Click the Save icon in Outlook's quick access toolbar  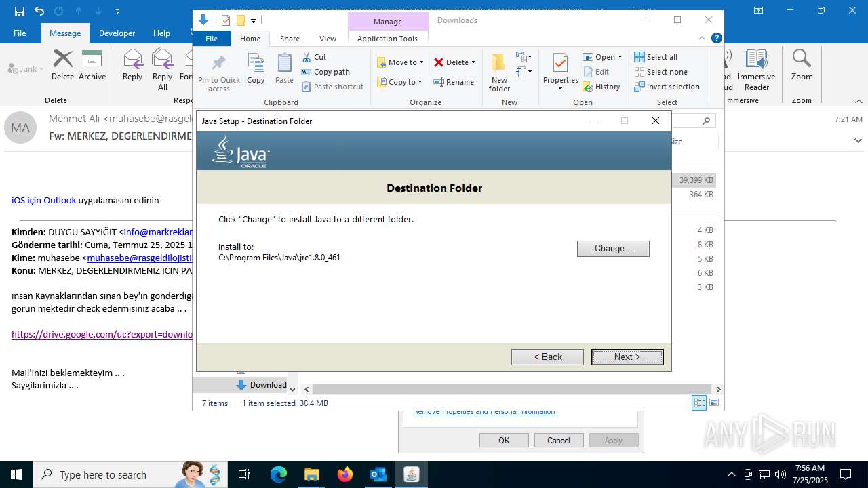19,11
